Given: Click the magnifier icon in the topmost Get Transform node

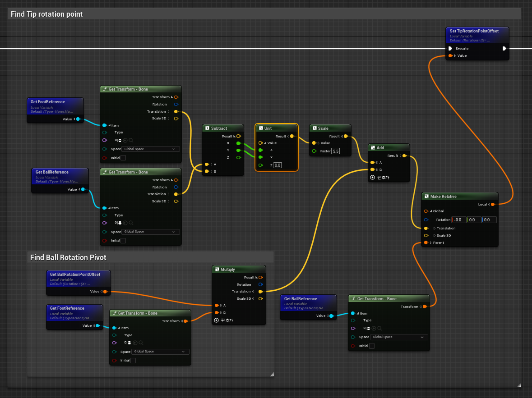Looking at the screenshot, I should 131,140.
